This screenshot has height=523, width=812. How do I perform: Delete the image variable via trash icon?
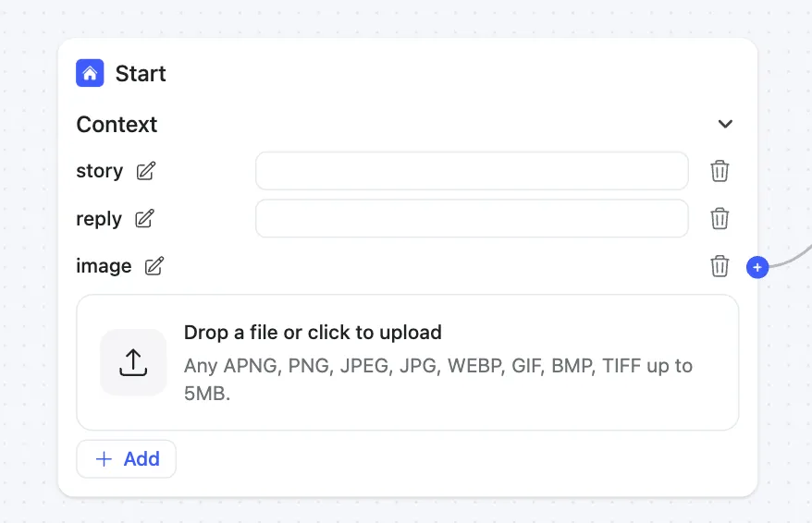(720, 266)
